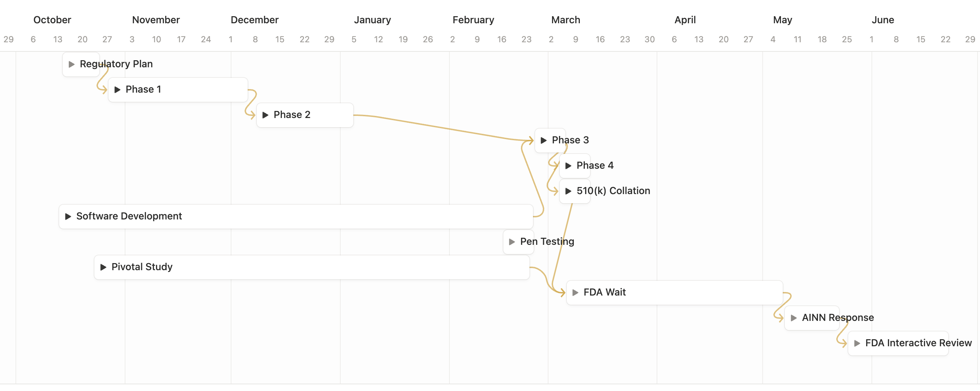Expand the FDA Wait triangle
Screen dimensions: 980x391
pos(576,292)
